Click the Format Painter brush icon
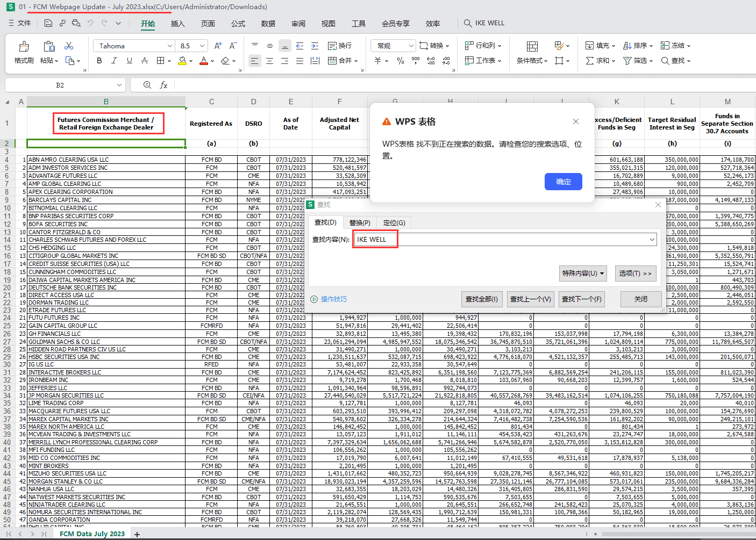Viewport: 756px width, 540px height. click(24, 46)
